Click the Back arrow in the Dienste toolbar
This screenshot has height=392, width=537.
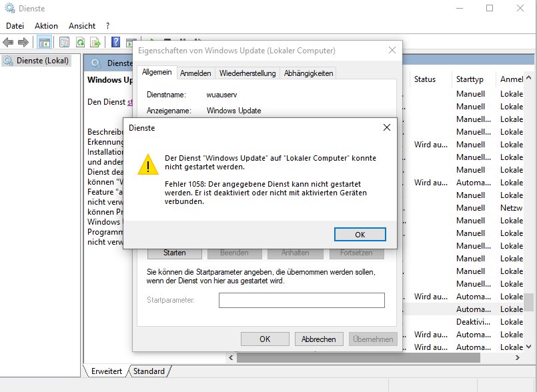[8, 43]
